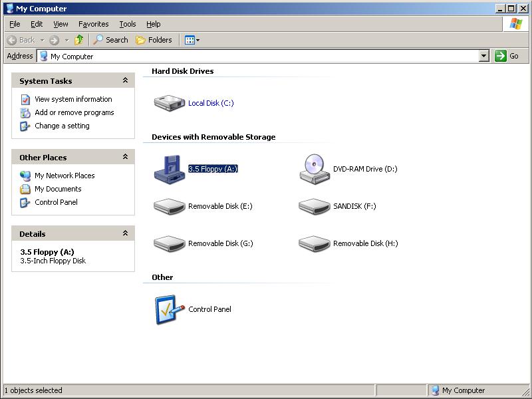Open the My Network Places link
Viewport: 532px width, 399px height.
tap(65, 176)
